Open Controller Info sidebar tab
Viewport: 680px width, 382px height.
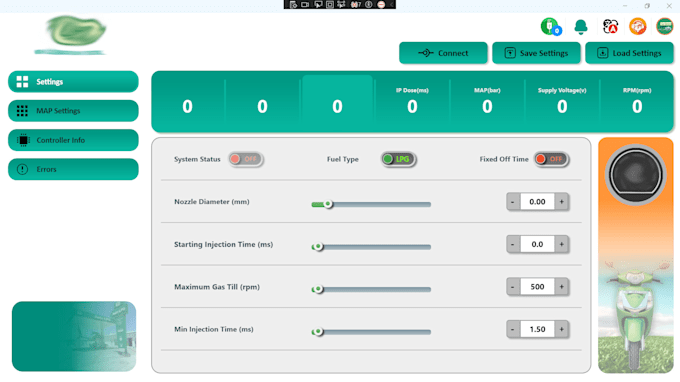(x=73, y=140)
